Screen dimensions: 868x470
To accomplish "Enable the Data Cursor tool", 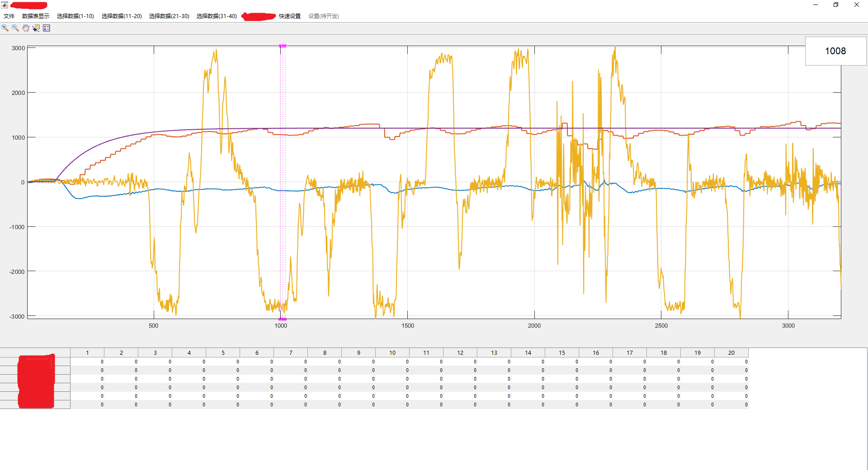I will point(36,28).
